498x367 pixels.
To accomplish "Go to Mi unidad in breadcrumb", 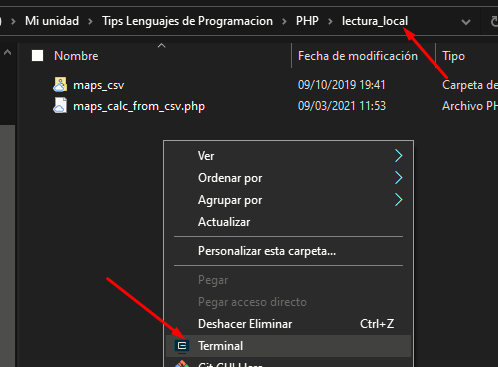I will (x=52, y=21).
